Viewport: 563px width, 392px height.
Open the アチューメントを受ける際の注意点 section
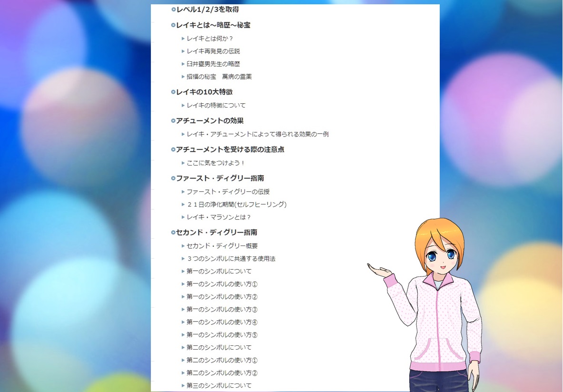tap(230, 149)
